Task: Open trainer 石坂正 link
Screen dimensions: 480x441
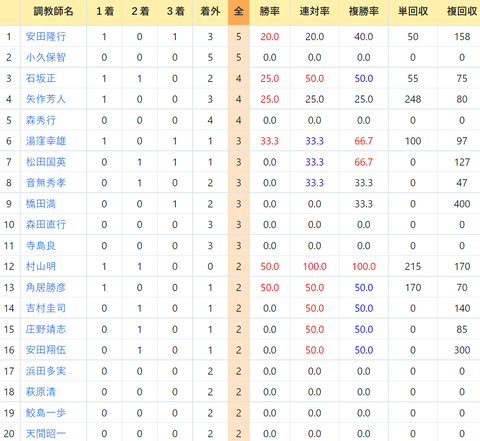Action: tap(41, 78)
